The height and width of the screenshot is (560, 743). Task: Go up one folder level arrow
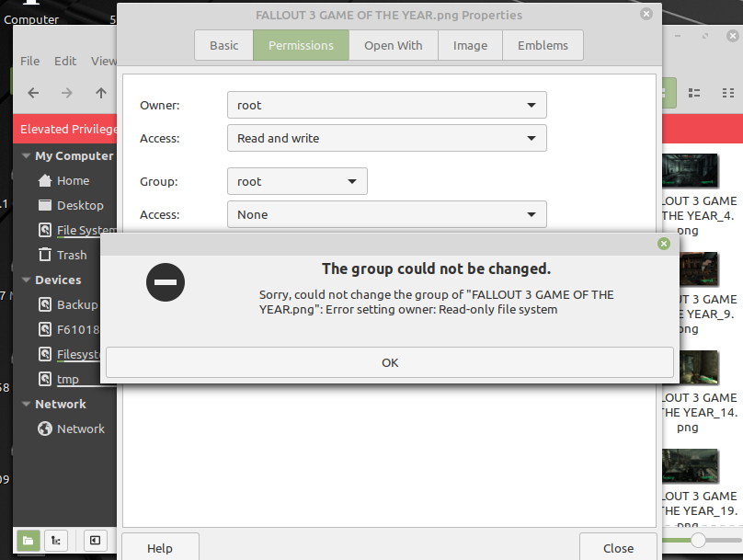(101, 93)
